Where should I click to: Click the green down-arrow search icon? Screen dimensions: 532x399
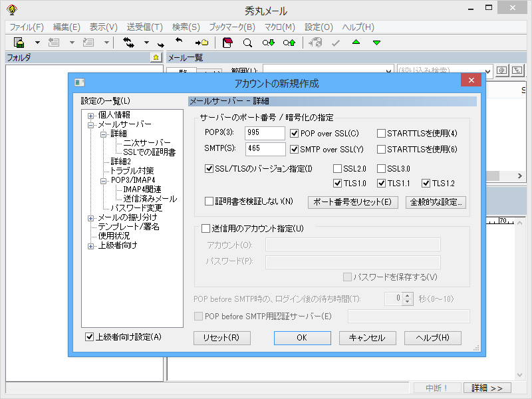pos(267,41)
